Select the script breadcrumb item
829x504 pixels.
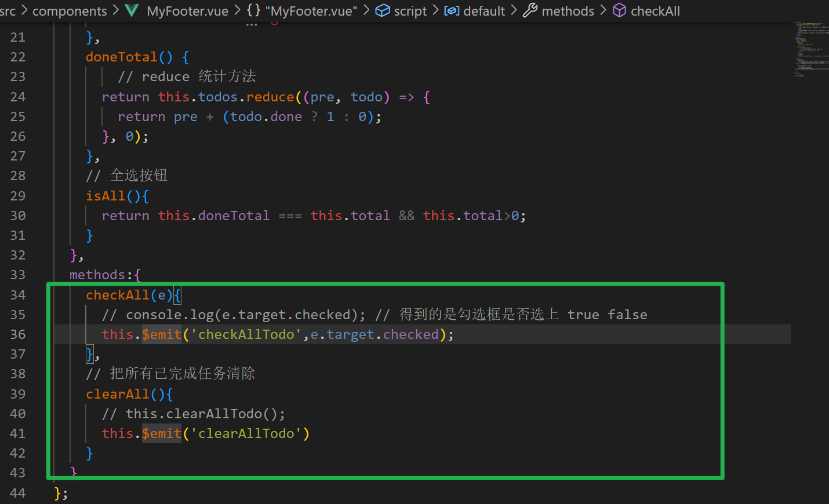pos(410,11)
